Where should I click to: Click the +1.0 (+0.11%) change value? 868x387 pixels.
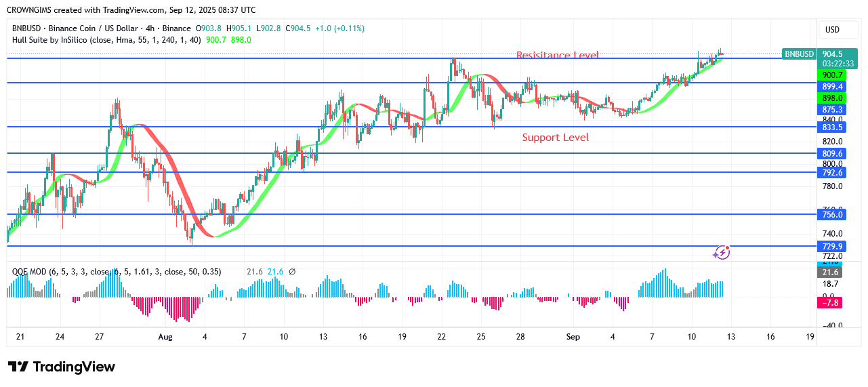(x=339, y=28)
